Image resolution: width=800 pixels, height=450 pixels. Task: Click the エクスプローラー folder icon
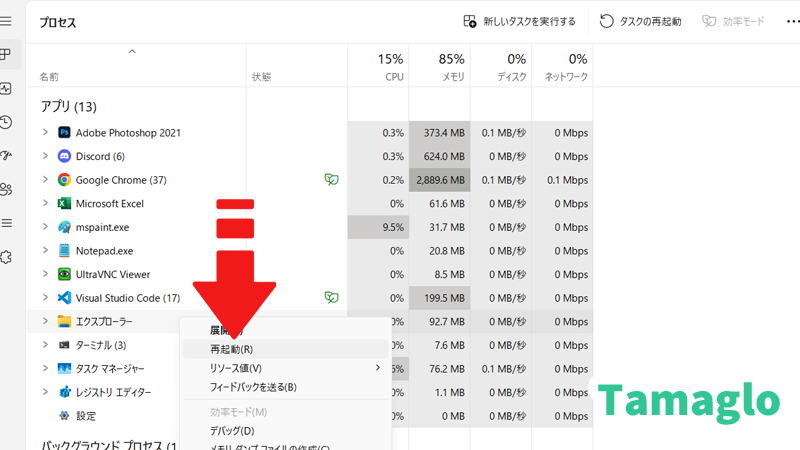tap(64, 321)
